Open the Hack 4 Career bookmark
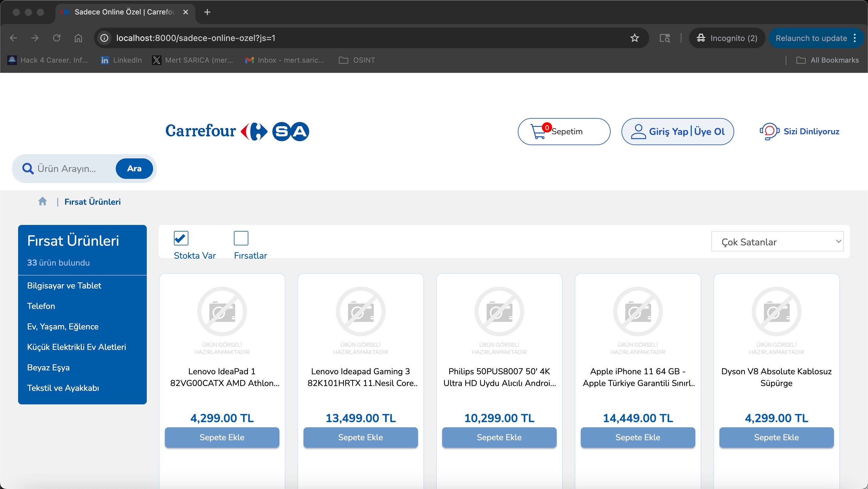The image size is (868, 489). [48, 60]
